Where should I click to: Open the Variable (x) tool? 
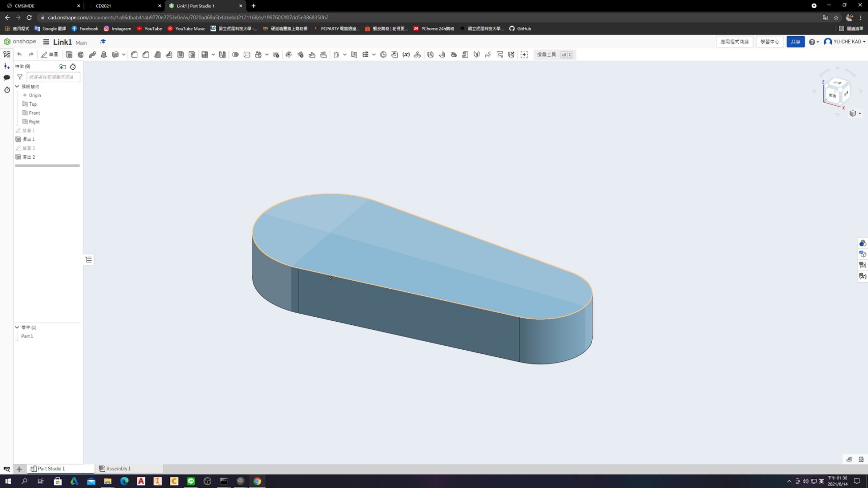[x=406, y=54]
